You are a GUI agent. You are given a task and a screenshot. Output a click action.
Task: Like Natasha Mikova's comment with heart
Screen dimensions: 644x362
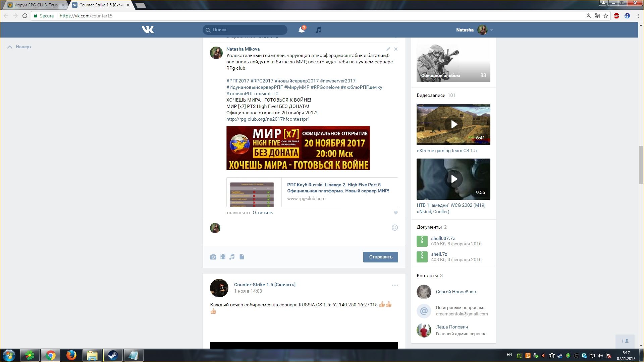point(396,213)
